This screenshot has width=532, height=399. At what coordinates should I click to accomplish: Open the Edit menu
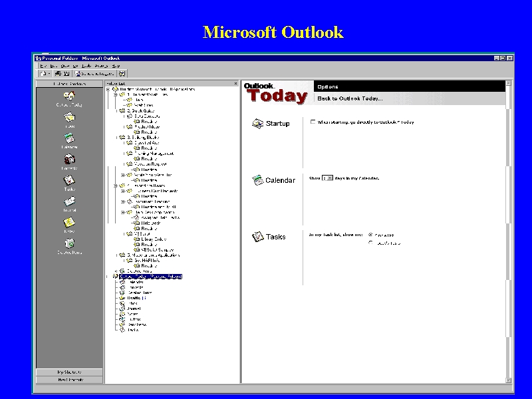pyautogui.click(x=54, y=66)
